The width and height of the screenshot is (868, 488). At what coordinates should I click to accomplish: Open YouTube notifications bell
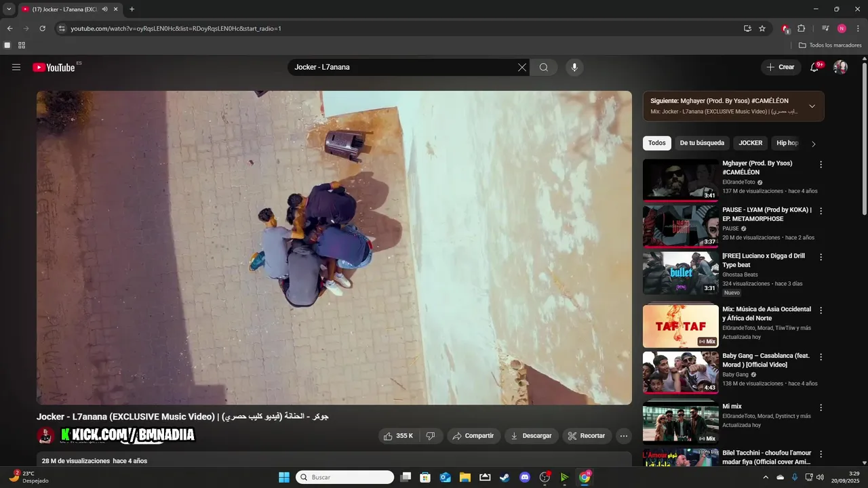click(815, 67)
